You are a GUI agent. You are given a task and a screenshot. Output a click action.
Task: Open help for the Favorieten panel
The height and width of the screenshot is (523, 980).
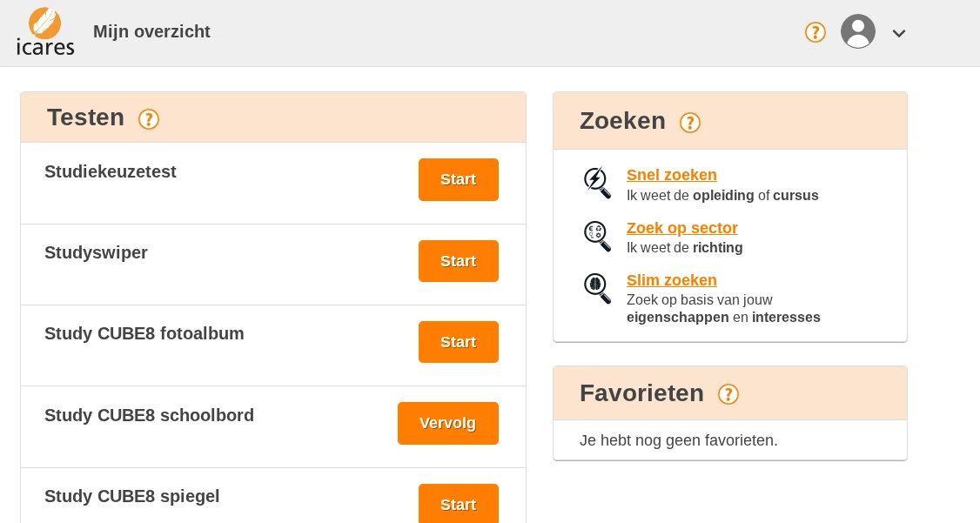tap(728, 394)
